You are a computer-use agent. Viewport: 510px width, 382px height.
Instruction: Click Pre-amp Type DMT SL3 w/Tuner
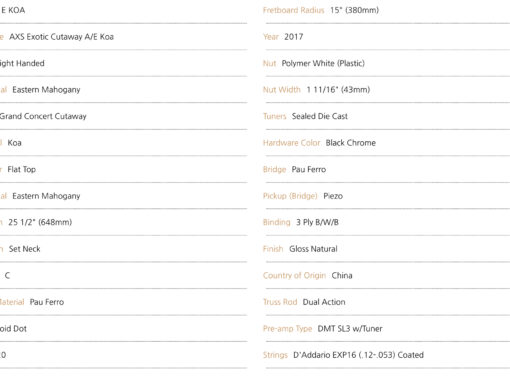323,329
